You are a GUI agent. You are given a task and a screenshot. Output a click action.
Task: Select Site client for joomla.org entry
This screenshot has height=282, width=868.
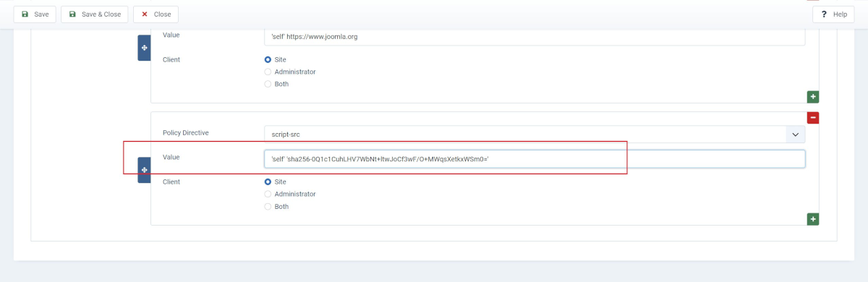[268, 59]
